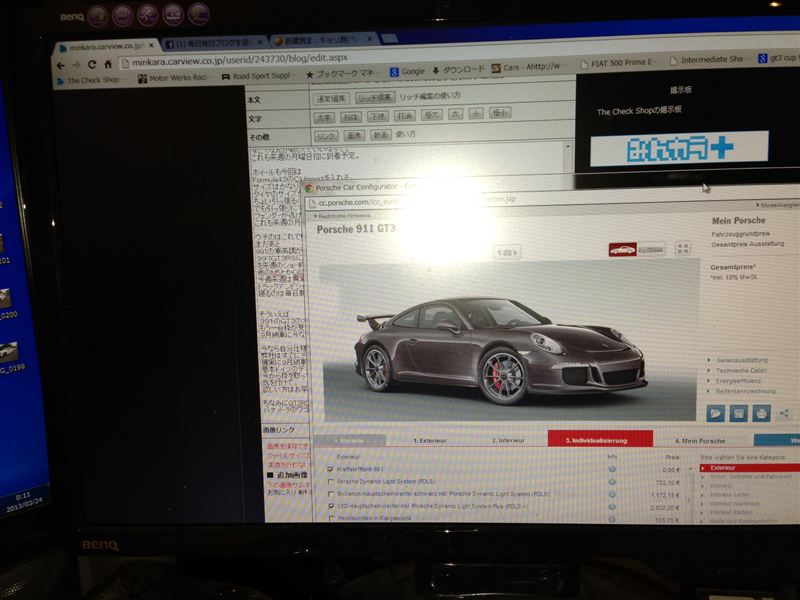Image resolution: width=800 pixels, height=600 pixels.
Task: Expand Energieeffizienz section
Action: tap(735, 381)
